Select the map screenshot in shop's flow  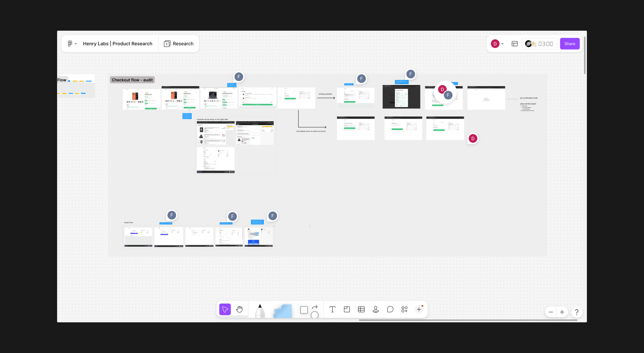point(259,237)
